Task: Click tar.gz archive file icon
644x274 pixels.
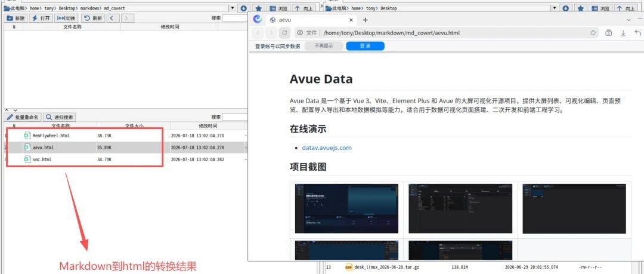Action: [x=348, y=267]
